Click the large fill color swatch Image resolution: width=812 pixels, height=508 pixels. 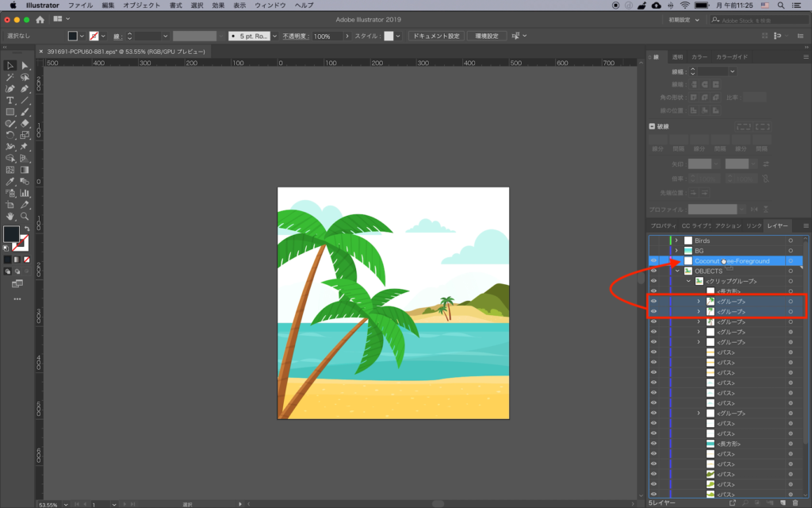tap(11, 234)
